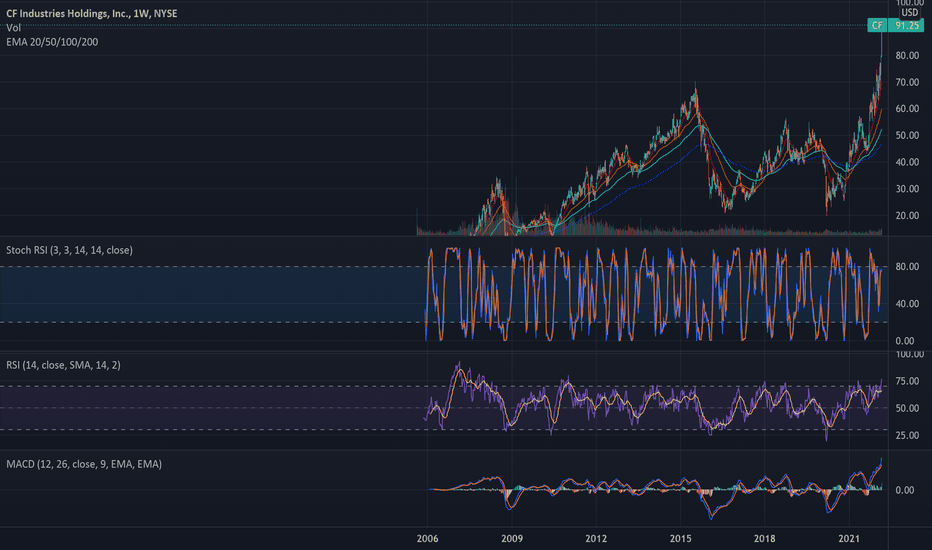Viewport: 932px width, 550px height.
Task: Click the 40.00 level on the Stoch RSI axis
Action: pyautogui.click(x=907, y=304)
